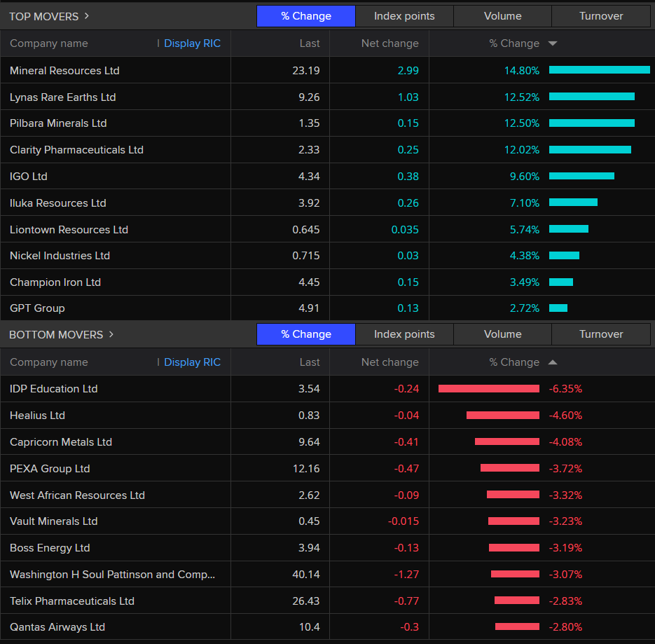The height and width of the screenshot is (644, 655).
Task: Open GPT Group
Action: tap(37, 308)
